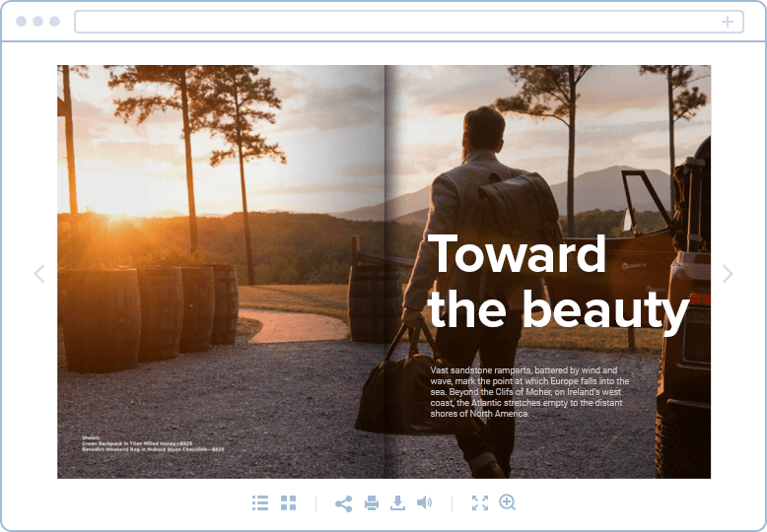Download the publication via download icon
Screen dimensions: 767x532
click(x=397, y=503)
